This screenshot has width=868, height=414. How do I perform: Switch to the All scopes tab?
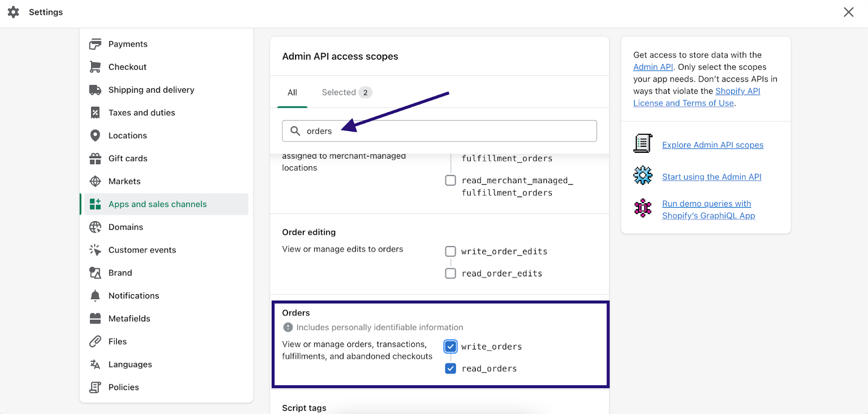pyautogui.click(x=292, y=93)
